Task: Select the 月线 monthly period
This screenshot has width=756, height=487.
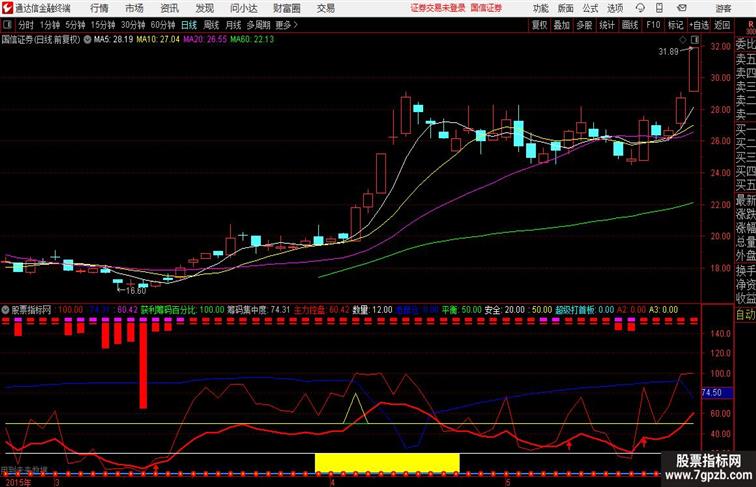Action: [233, 25]
